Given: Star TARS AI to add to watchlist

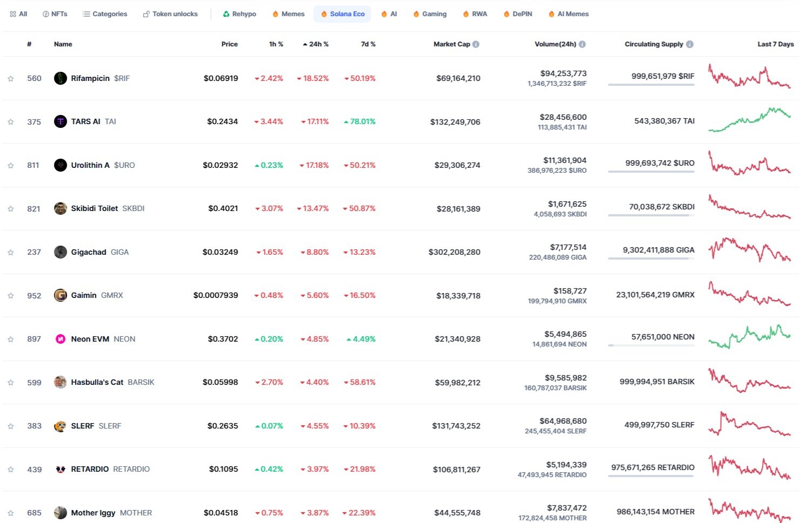Looking at the screenshot, I should point(11,122).
